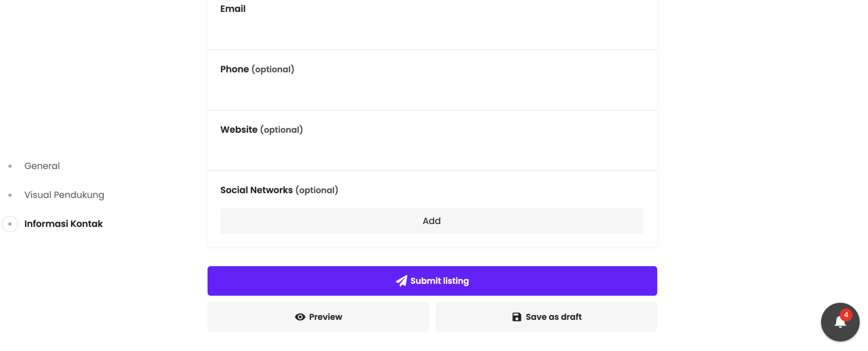Click the red notification badge showing 4
The image size is (868, 351).
click(846, 315)
